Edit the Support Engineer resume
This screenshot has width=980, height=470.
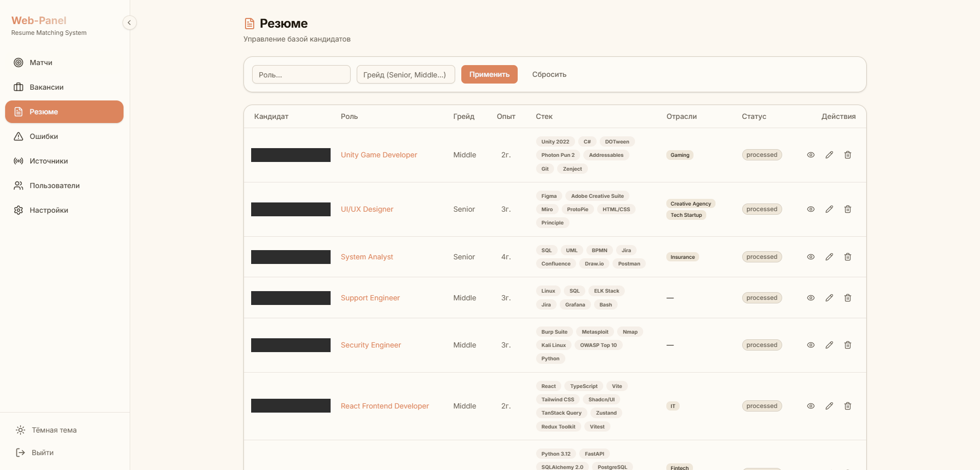coord(829,298)
